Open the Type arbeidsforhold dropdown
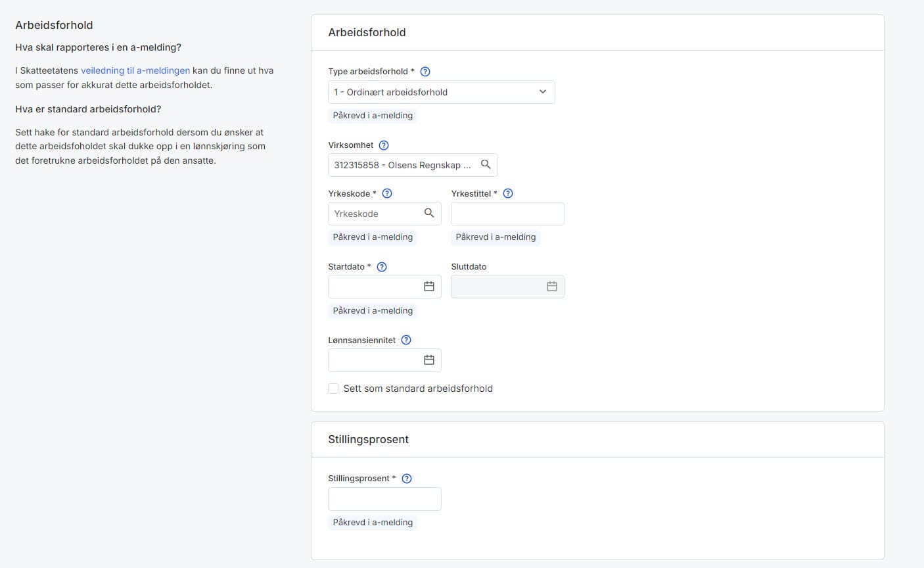This screenshot has height=568, width=924. 442,92
